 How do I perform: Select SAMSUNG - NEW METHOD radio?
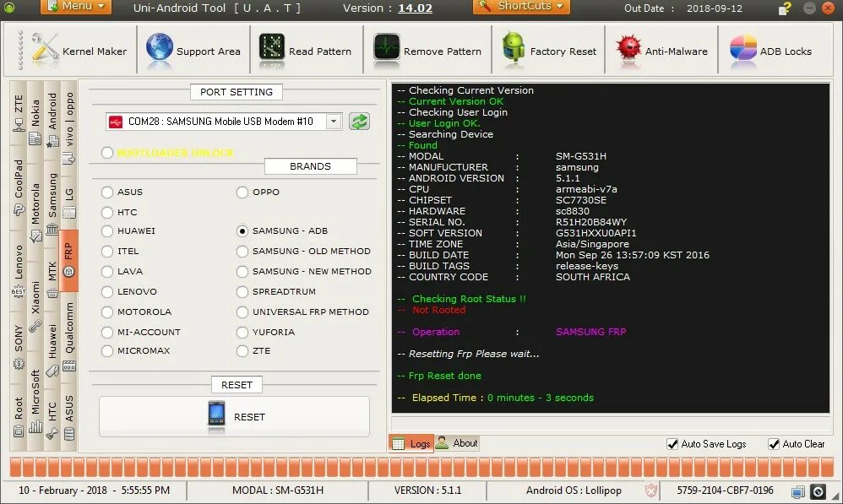(x=242, y=271)
